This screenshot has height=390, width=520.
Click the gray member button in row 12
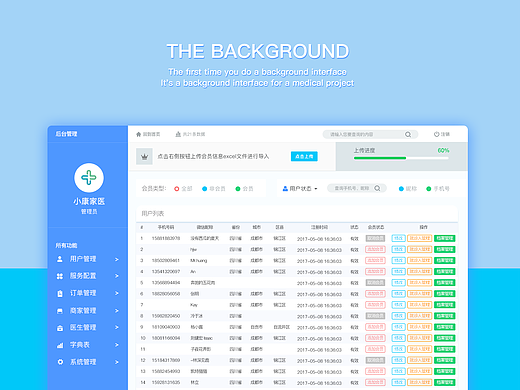tap(375, 360)
